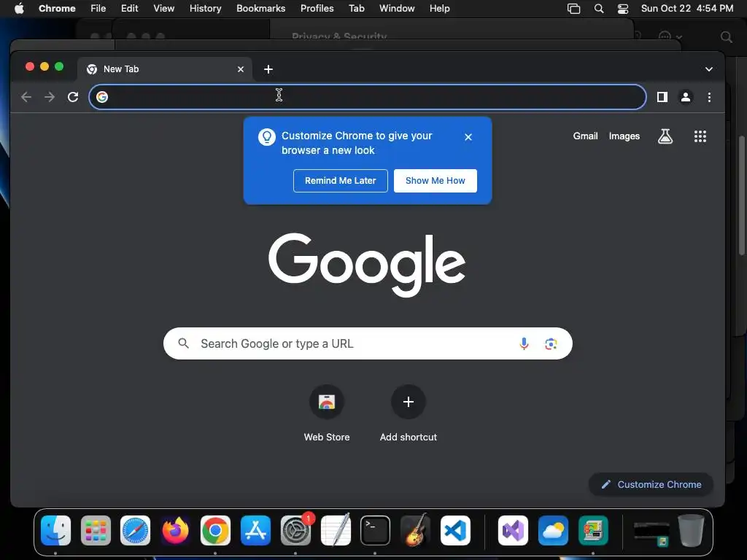Open the File menu
The width and height of the screenshot is (747, 560).
pos(98,9)
